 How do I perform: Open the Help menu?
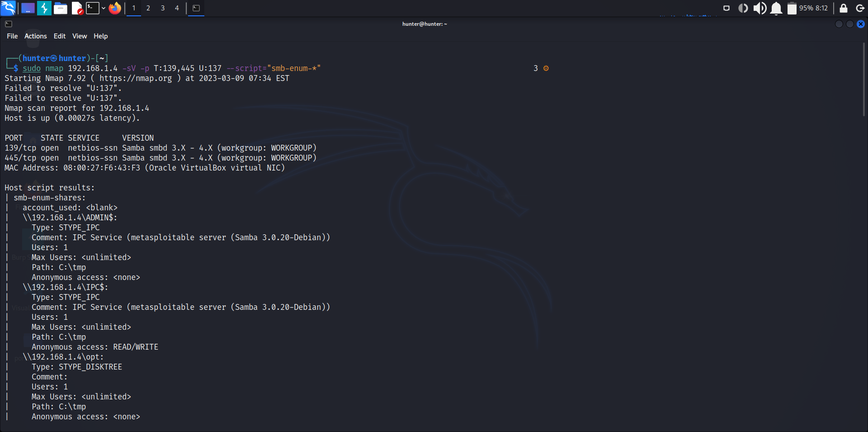coord(101,36)
